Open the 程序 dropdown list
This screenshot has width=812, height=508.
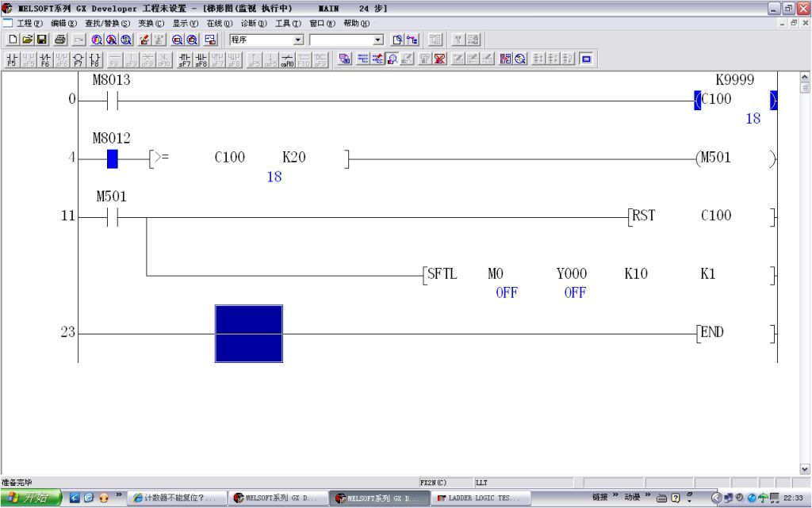tap(298, 40)
